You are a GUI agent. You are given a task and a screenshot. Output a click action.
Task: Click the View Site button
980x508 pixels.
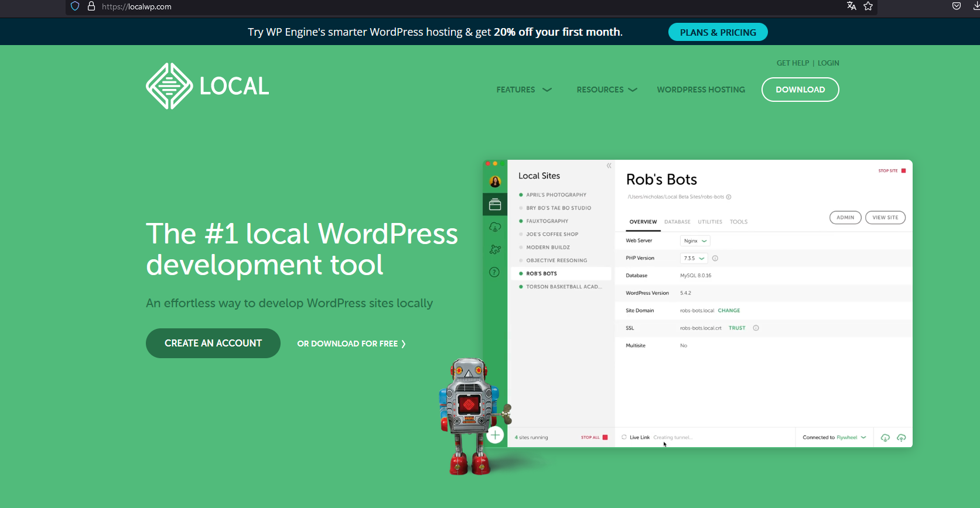(885, 217)
